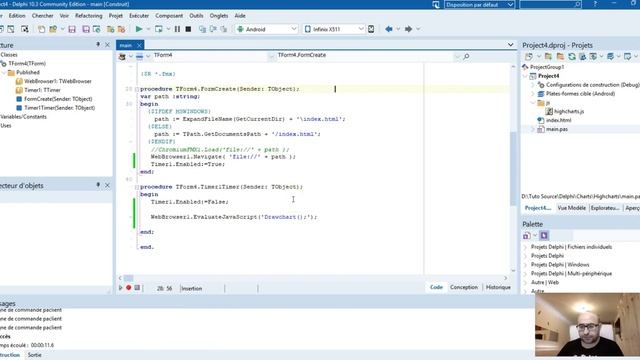This screenshot has width=640, height=360.
Task: Click the IDE desktop layout icon in title bar
Action: tap(436, 4)
